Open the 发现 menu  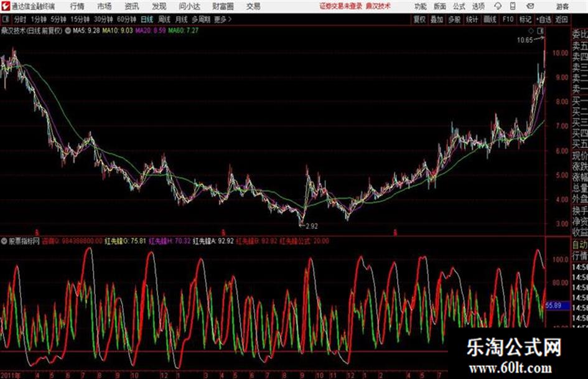[159, 6]
